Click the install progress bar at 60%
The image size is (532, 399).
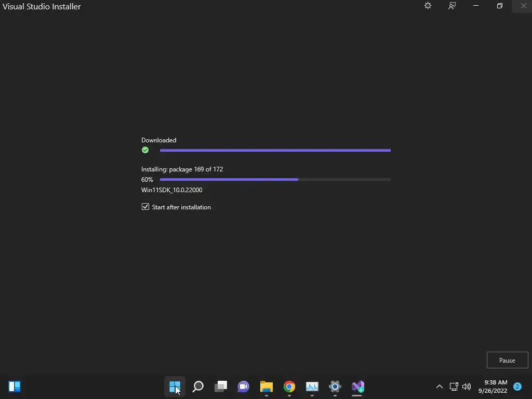(275, 179)
